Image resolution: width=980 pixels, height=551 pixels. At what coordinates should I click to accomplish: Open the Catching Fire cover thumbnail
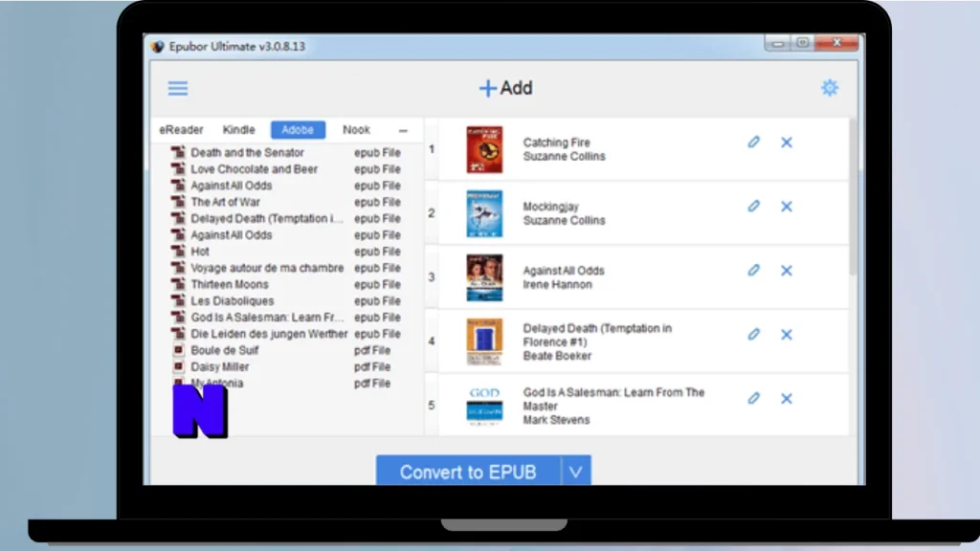[484, 150]
